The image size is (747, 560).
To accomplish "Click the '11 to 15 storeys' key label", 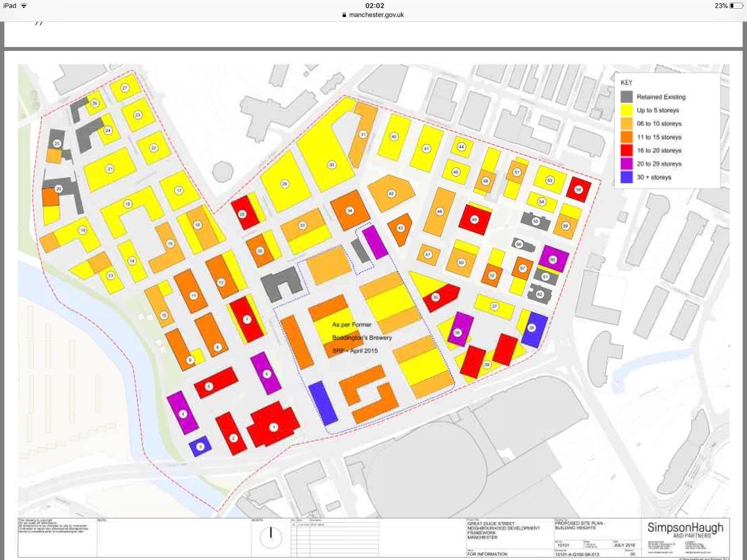I will coord(659,137).
